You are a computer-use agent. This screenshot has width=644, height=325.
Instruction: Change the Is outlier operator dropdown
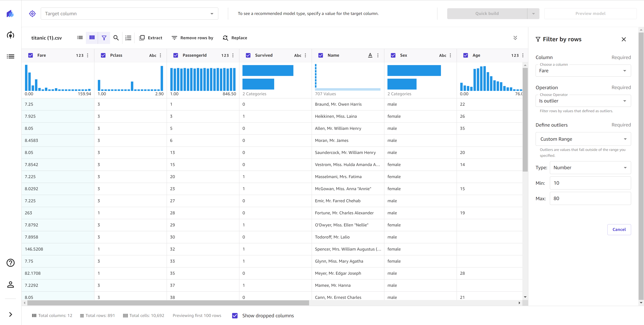583,101
